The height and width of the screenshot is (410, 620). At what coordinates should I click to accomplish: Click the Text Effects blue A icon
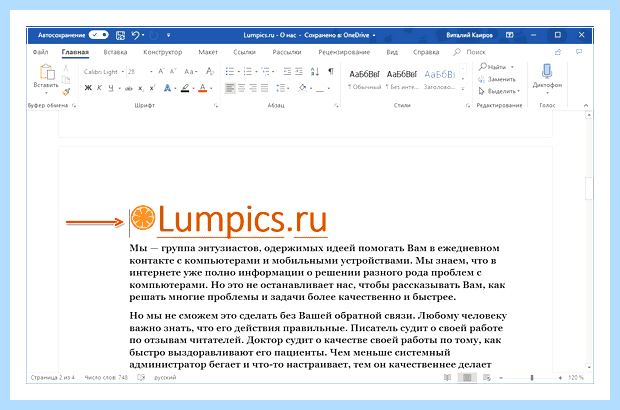167,88
